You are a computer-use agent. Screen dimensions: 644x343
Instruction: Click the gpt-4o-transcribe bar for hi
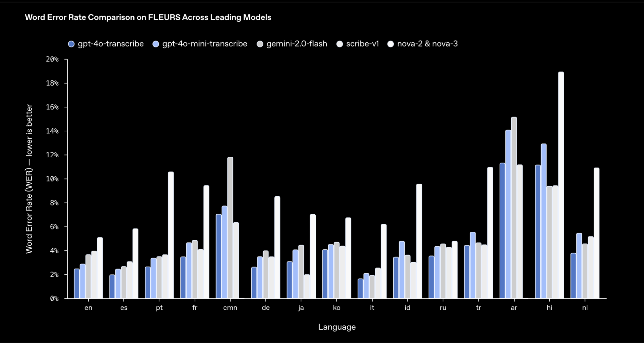pos(538,232)
